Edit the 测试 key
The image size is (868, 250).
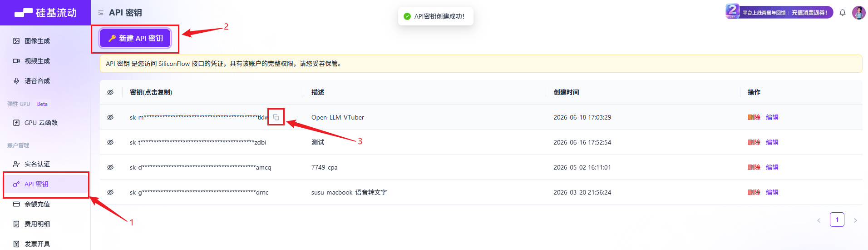772,142
